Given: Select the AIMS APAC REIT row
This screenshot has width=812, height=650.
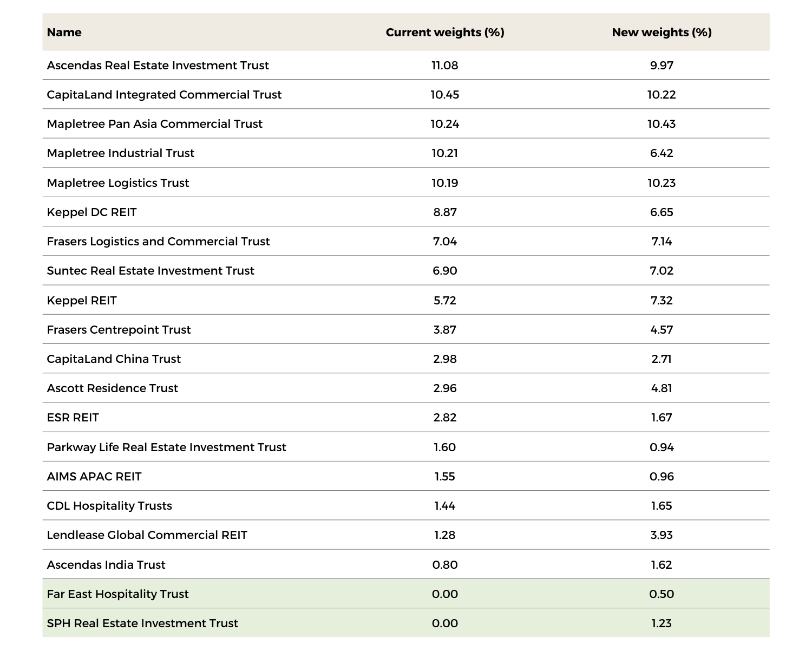Looking at the screenshot, I should [x=94, y=476].
